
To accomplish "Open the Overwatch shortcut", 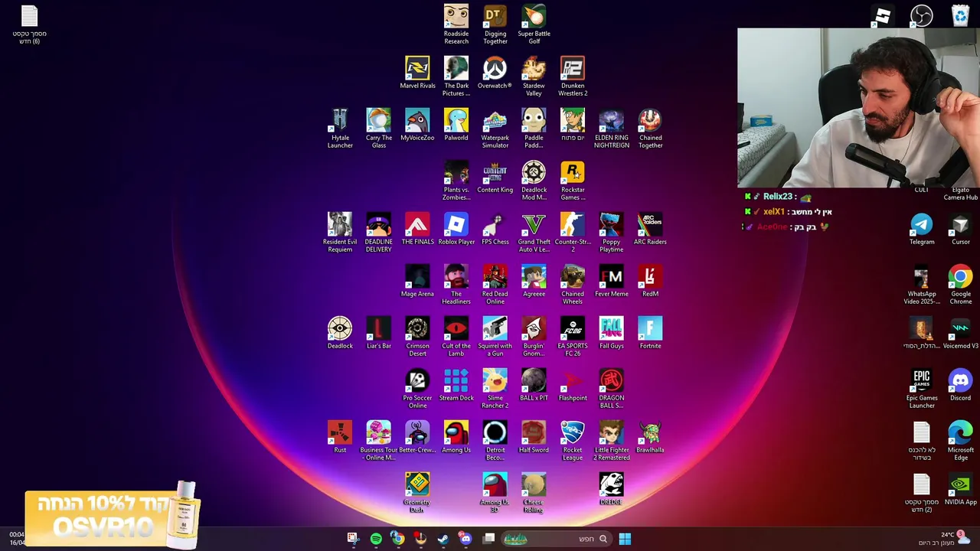I will [x=495, y=73].
